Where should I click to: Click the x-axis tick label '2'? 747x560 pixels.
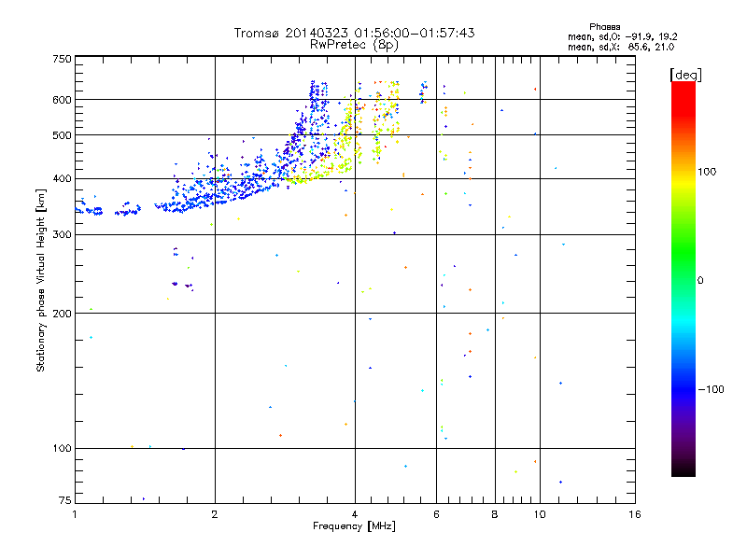tap(215, 514)
